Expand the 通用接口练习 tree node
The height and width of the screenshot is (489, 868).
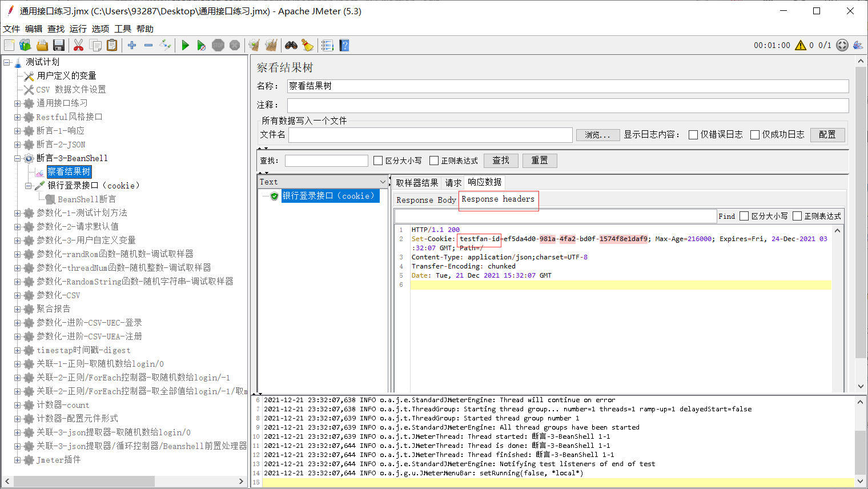point(17,103)
